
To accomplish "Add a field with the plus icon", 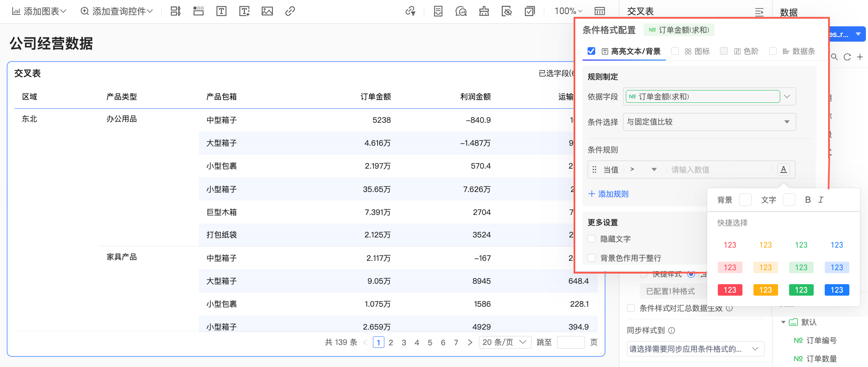I will (x=860, y=57).
